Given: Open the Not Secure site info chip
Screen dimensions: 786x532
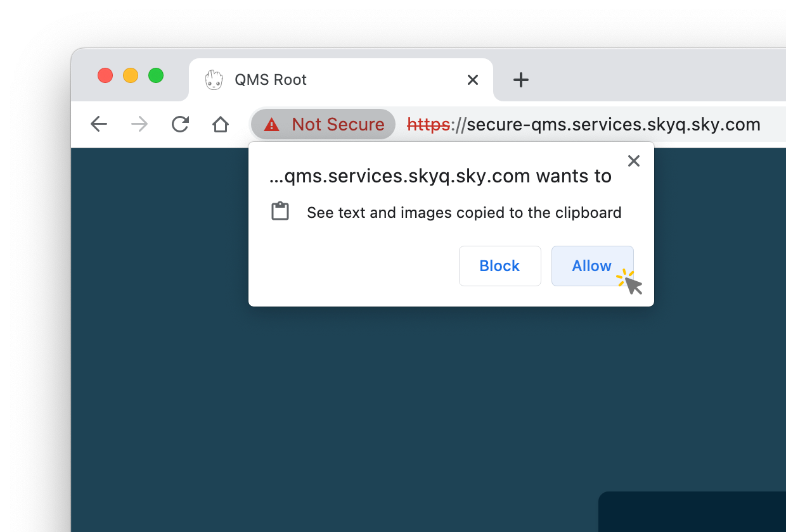Looking at the screenshot, I should click(323, 124).
